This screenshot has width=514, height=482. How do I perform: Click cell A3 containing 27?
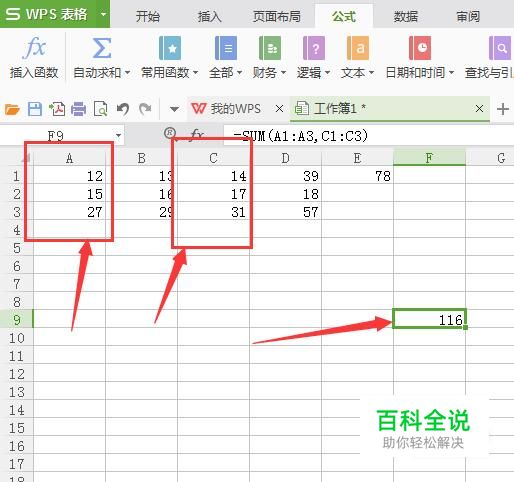point(69,212)
